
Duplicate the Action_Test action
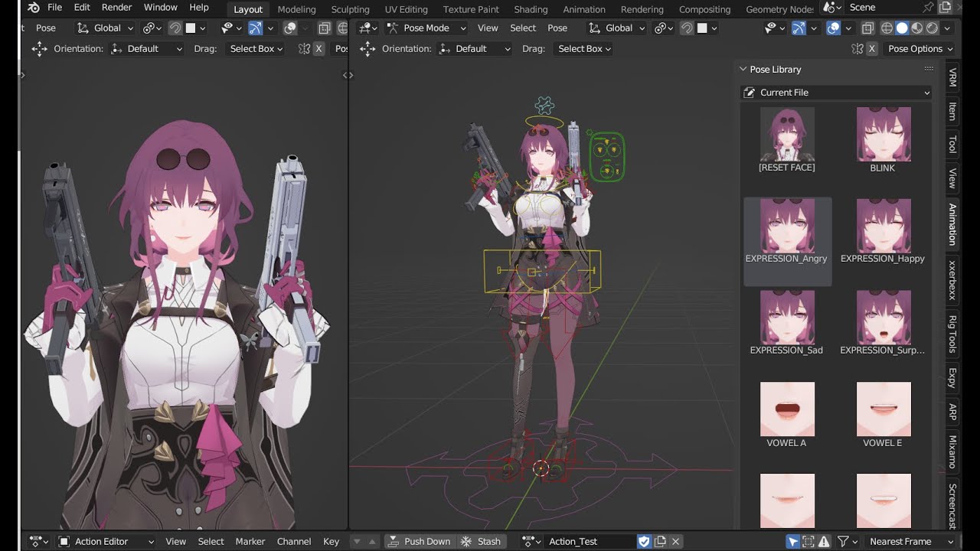(660, 541)
